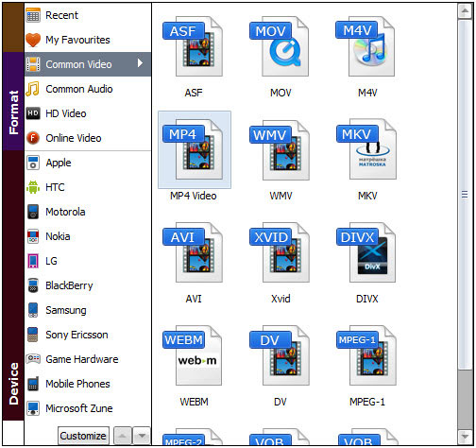Open the HD Video category
The width and height of the screenshot is (476, 448).
[x=88, y=113]
